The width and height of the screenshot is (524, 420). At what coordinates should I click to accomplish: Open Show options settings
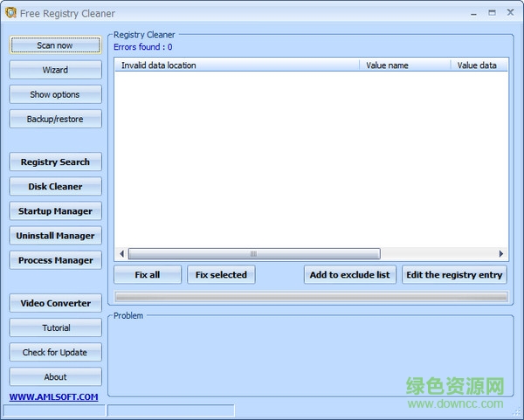click(x=55, y=94)
